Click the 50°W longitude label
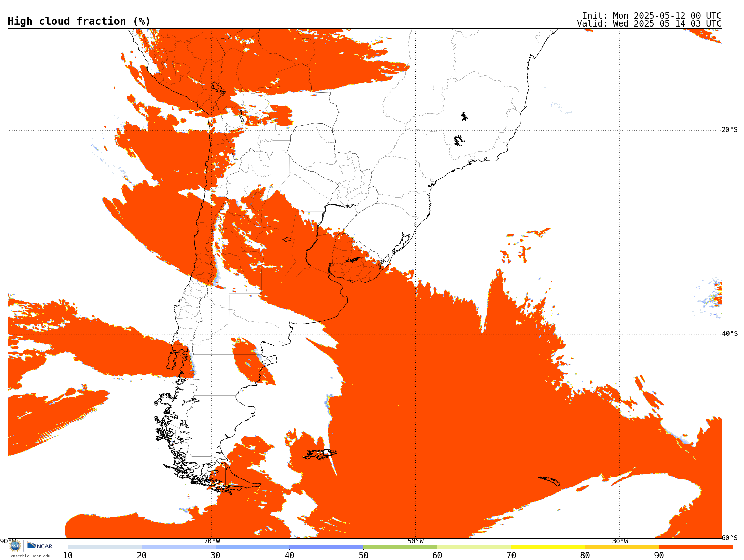Screen dimensions: 744x560 point(416,541)
